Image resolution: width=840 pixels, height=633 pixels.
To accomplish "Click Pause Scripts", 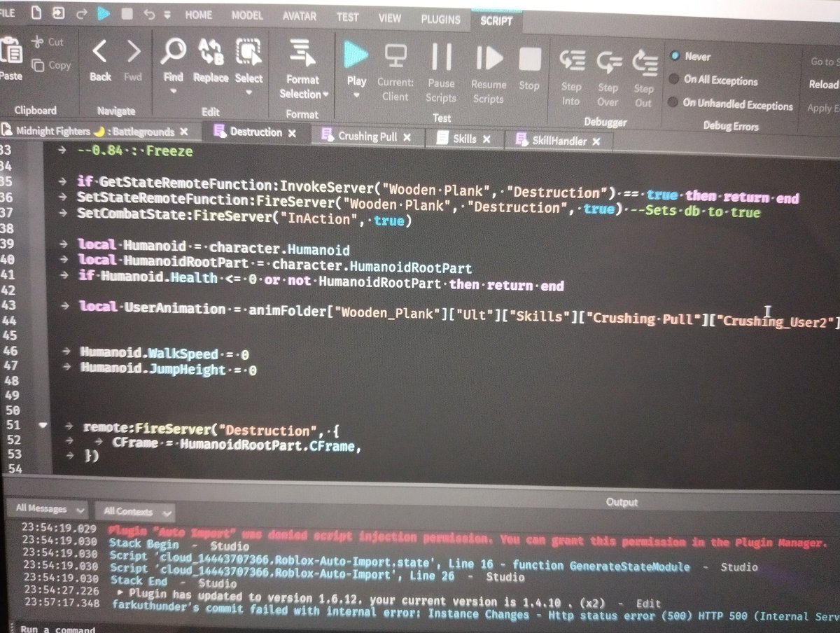I will point(441,57).
